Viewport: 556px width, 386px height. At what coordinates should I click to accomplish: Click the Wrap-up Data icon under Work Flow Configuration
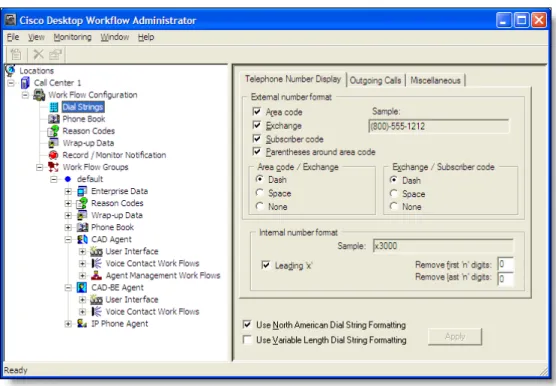pyautogui.click(x=54, y=143)
